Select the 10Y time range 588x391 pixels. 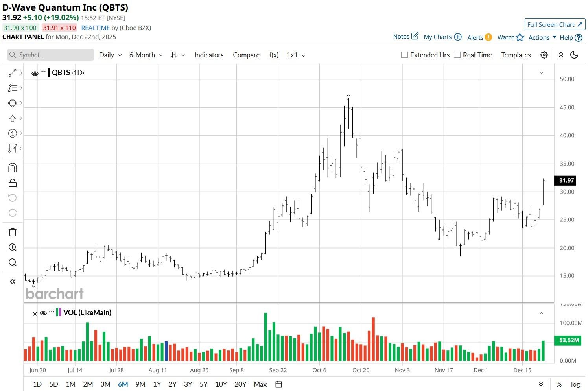[x=221, y=384]
